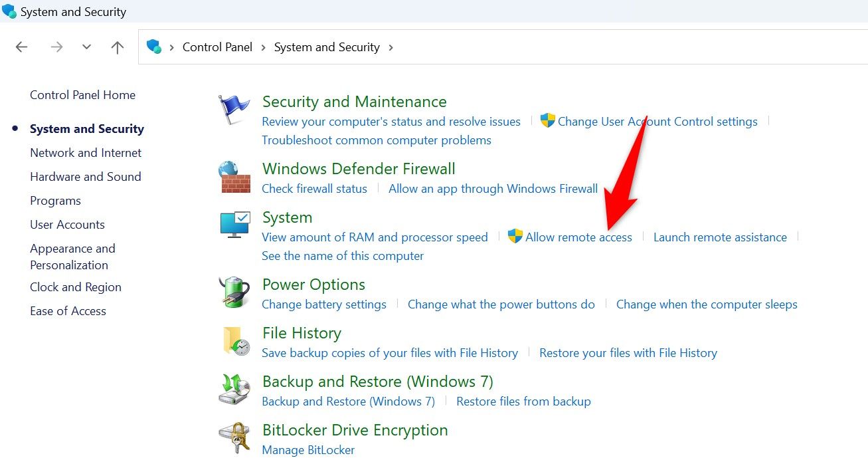
Task: Open the Allow remote access link
Action: click(578, 237)
